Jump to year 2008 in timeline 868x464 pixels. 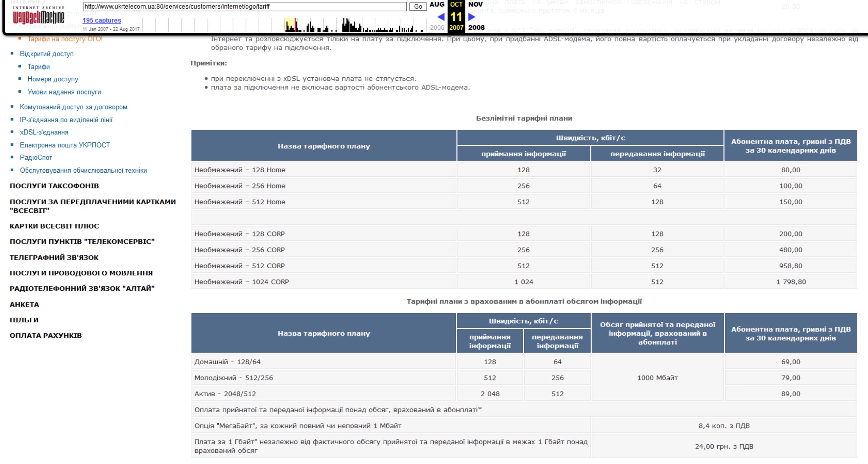(x=476, y=28)
